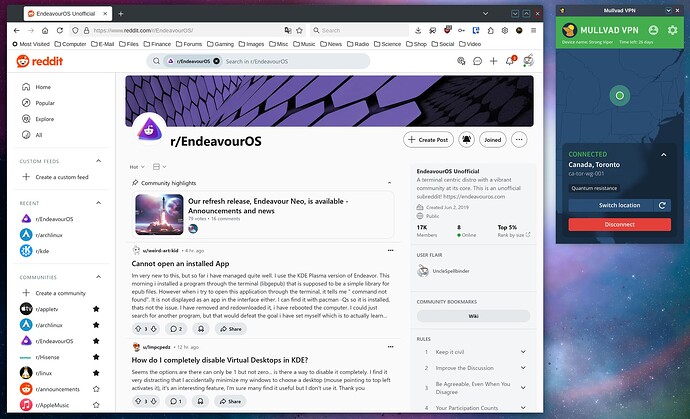The image size is (690, 419).
Task: Open Endeavour Neo highlight thumbnail
Action: tap(159, 215)
